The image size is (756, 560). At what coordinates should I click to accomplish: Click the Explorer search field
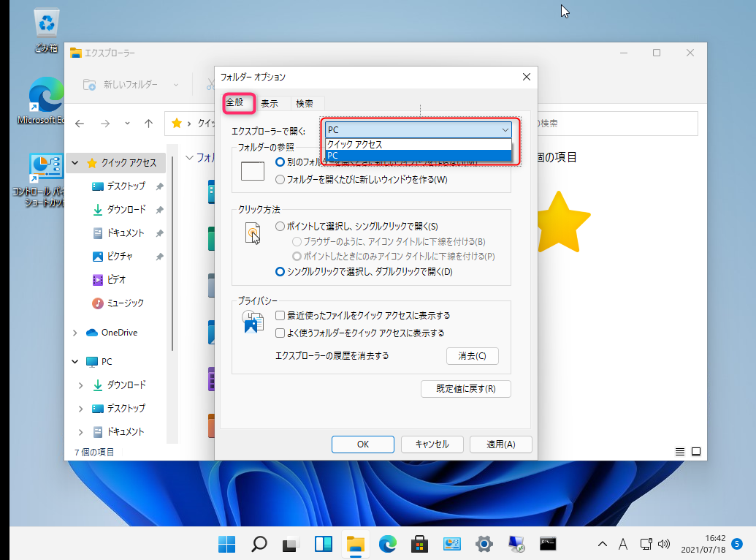click(618, 124)
